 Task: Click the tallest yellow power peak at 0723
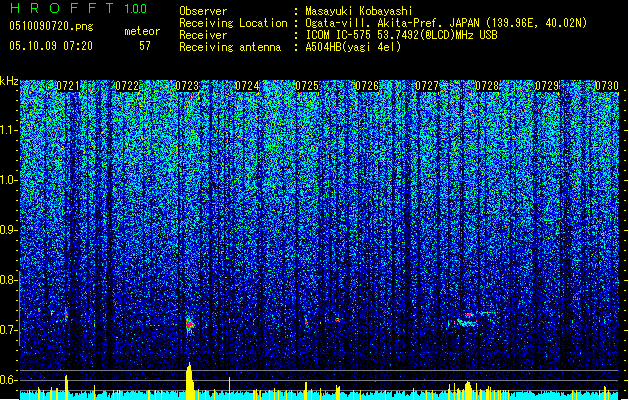pyautogui.click(x=190, y=381)
